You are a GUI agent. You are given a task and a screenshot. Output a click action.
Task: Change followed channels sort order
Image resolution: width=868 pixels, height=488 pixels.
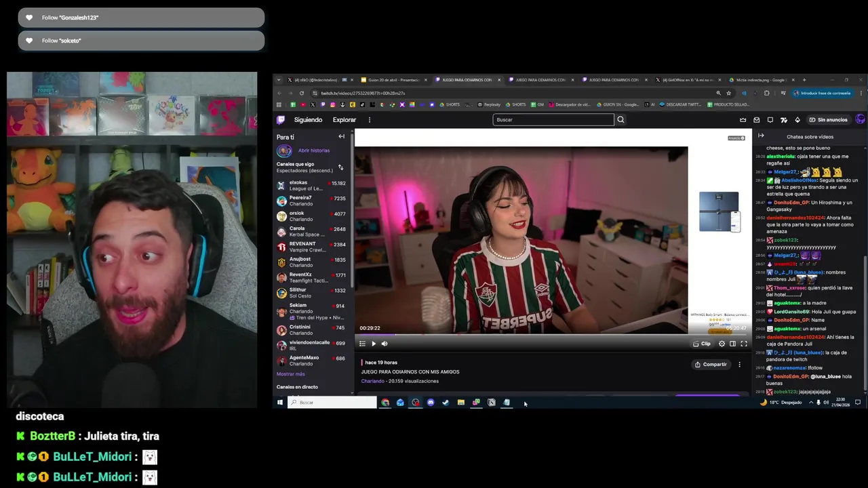[x=340, y=167]
